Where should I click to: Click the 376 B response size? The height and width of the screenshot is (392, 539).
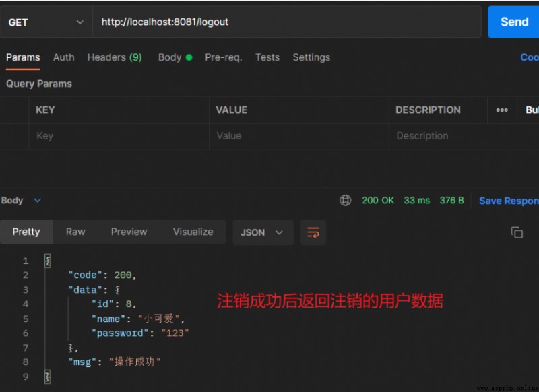[x=451, y=200]
